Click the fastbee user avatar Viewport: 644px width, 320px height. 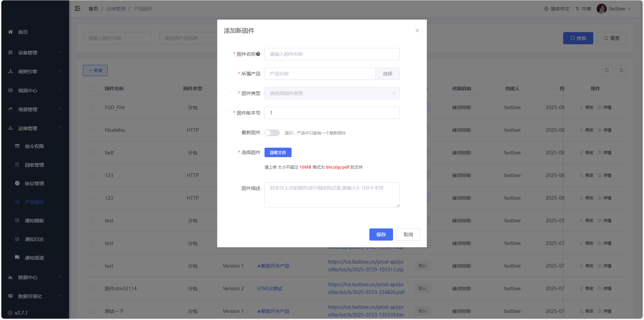601,9
